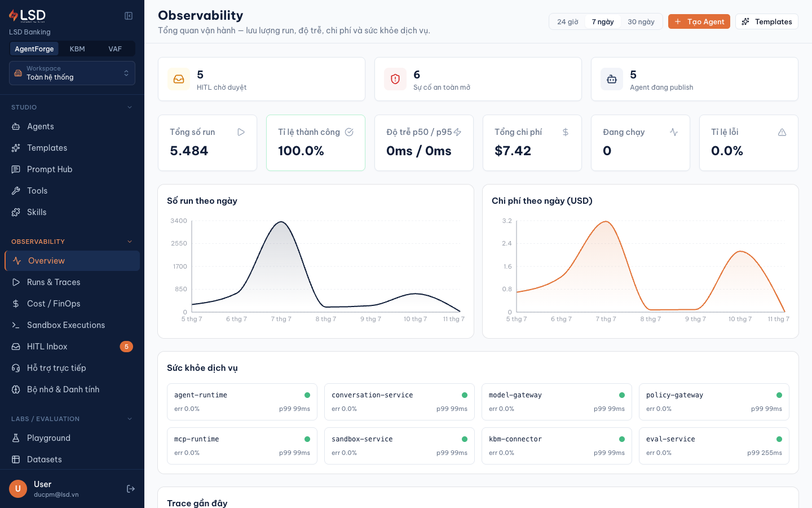Open the sandbox-service card
Image resolution: width=812 pixels, height=508 pixels.
pyautogui.click(x=399, y=446)
